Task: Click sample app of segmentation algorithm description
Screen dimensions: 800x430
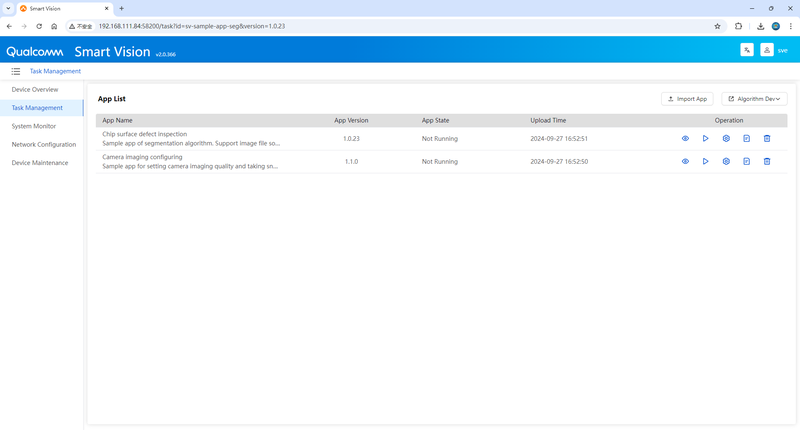Action: coord(191,143)
